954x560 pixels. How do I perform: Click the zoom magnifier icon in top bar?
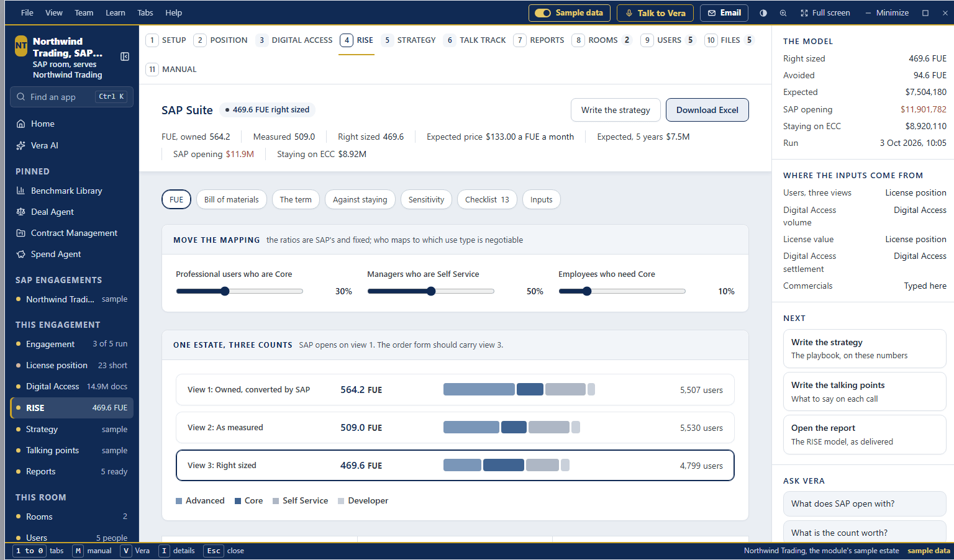783,13
